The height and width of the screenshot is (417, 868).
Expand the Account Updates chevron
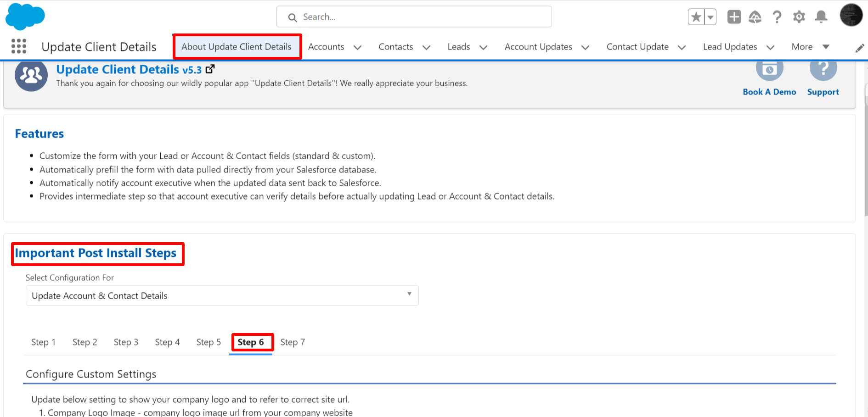(585, 47)
